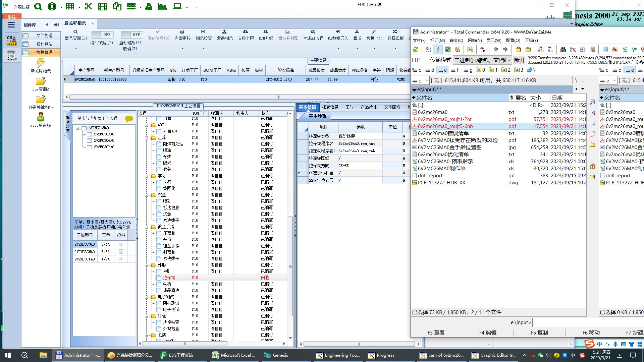The width and height of the screenshot is (644, 362).
Task: Click the YX factory icon in sidebar
Action: tap(11, 40)
